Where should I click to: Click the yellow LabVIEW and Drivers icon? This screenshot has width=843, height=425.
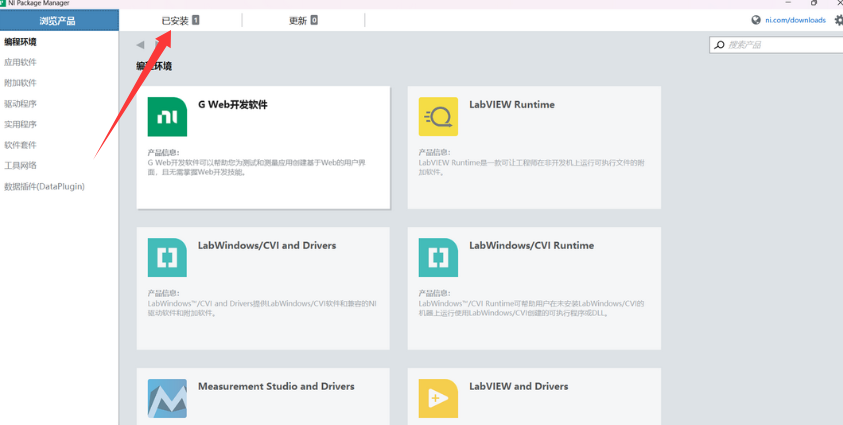[438, 398]
